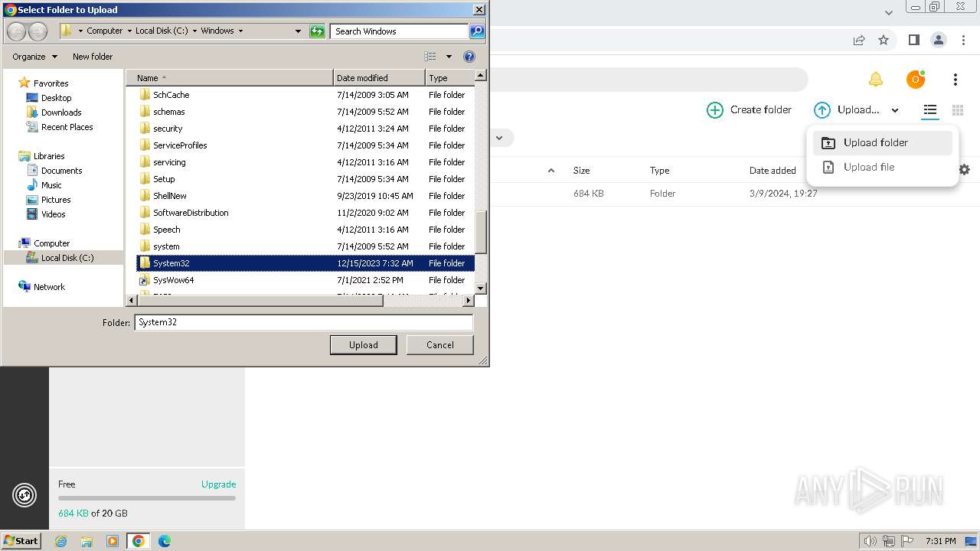
Task: Open the Windows Start button
Action: (21, 540)
